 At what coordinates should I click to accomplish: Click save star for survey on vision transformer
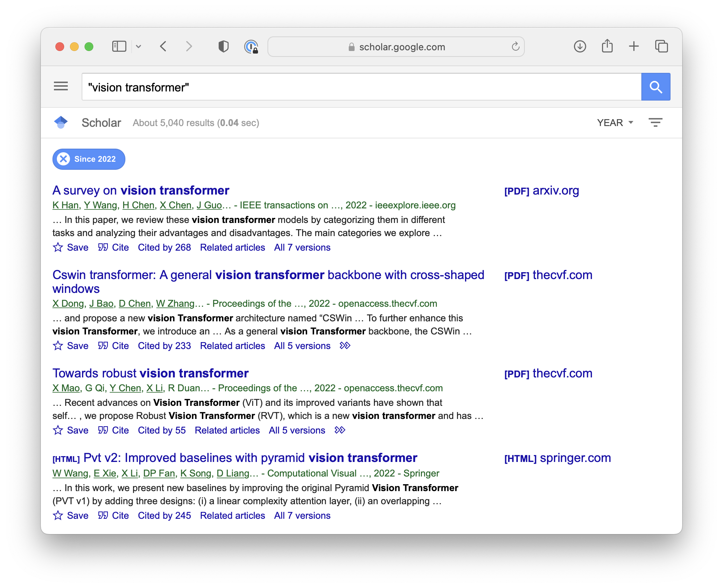point(58,247)
